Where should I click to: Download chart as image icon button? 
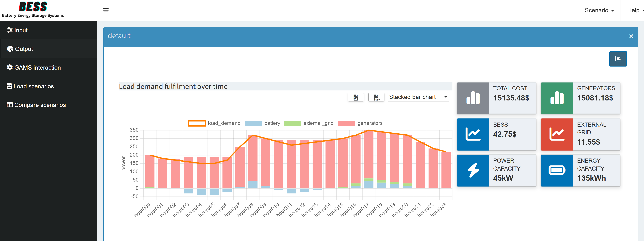(x=356, y=97)
